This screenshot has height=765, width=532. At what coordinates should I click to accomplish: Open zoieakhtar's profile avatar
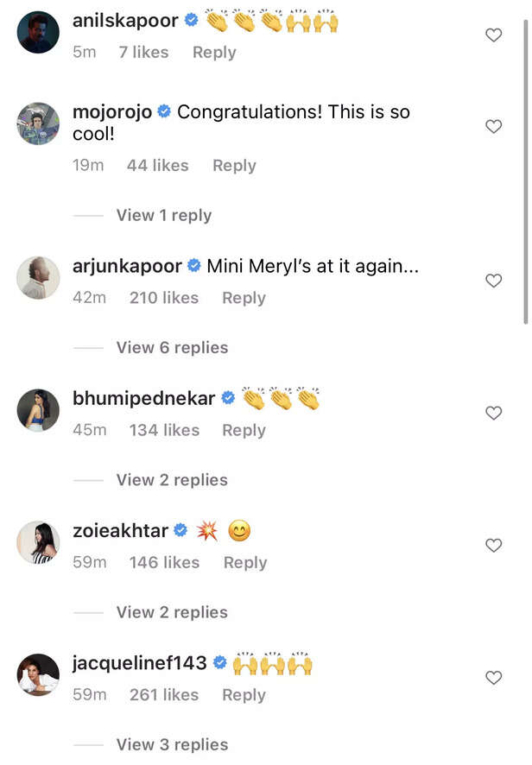click(x=39, y=543)
